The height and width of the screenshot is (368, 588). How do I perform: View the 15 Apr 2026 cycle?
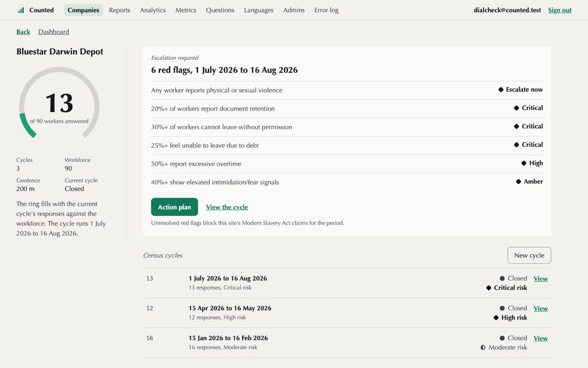[540, 309]
